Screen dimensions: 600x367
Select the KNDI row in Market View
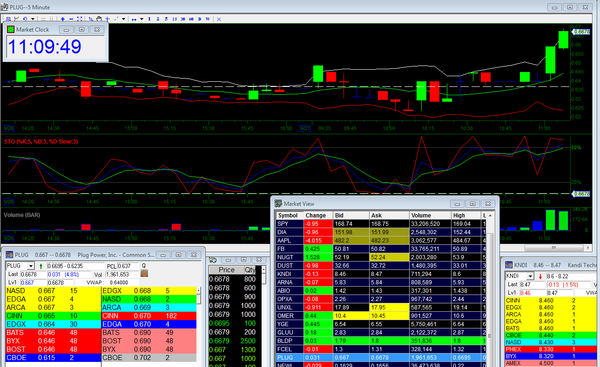pyautogui.click(x=381, y=274)
